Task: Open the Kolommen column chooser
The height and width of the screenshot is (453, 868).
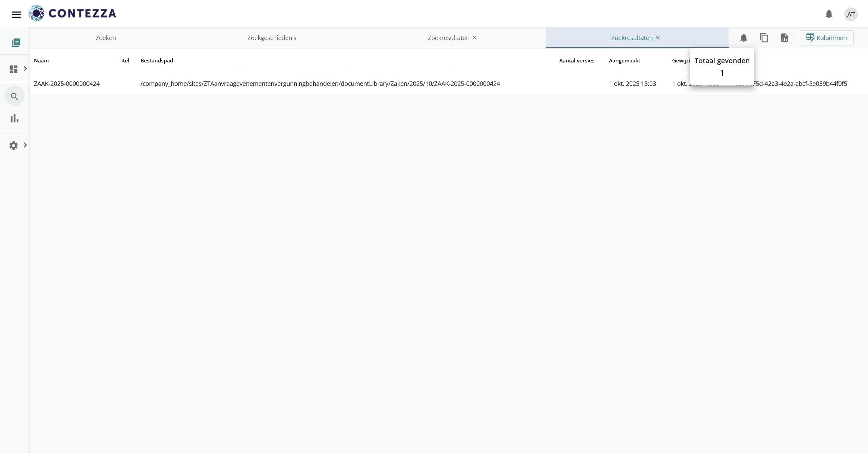Action: 826,38
